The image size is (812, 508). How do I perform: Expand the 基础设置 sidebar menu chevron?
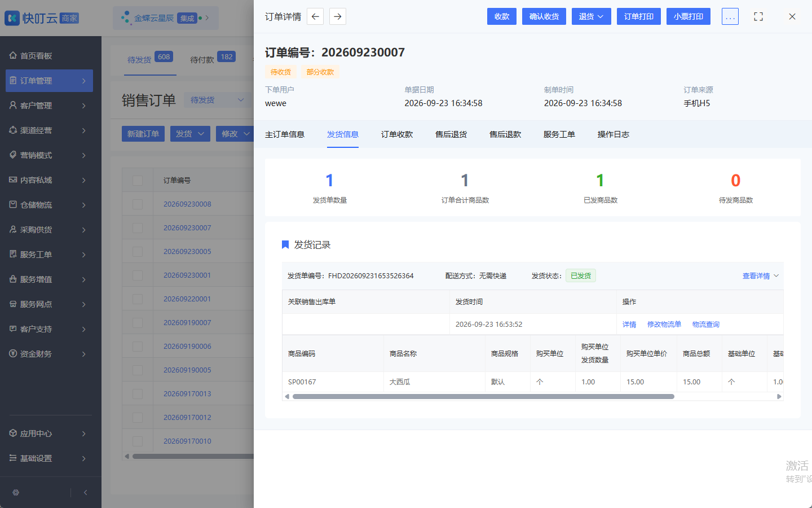pos(84,458)
